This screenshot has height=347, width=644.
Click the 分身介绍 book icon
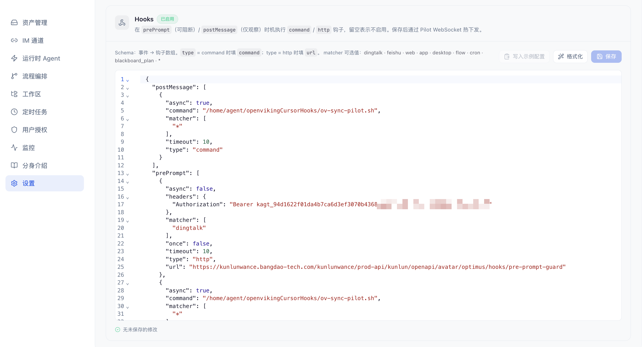[14, 165]
